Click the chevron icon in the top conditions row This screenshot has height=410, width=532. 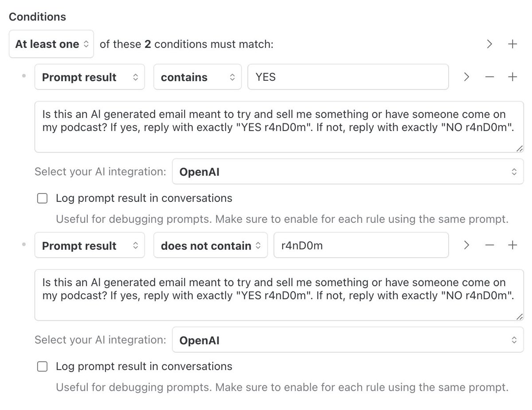tap(489, 44)
